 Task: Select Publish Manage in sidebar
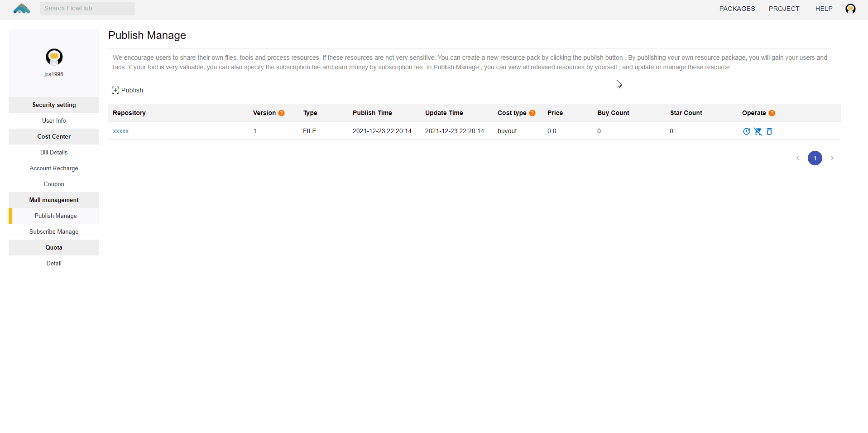(54, 216)
